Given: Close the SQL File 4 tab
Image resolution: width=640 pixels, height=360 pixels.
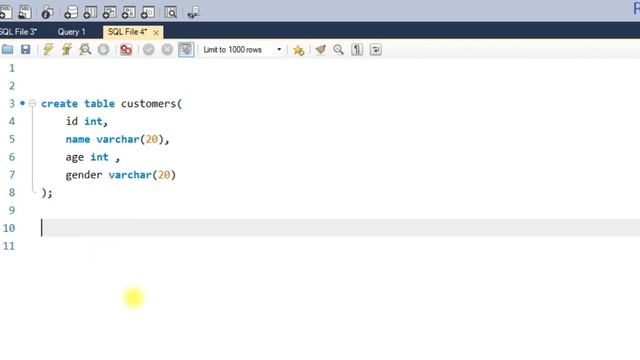Looking at the screenshot, I should [x=156, y=32].
